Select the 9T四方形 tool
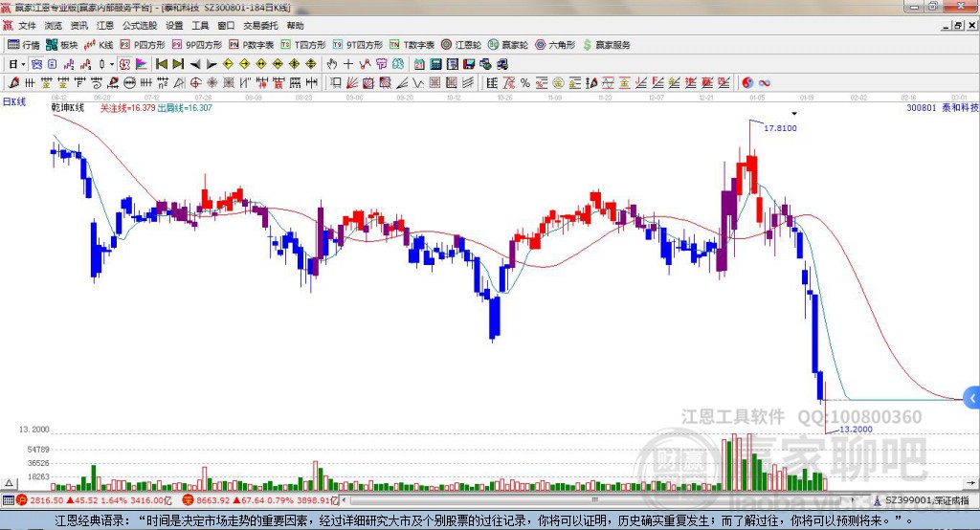The image size is (980, 530). point(358,45)
